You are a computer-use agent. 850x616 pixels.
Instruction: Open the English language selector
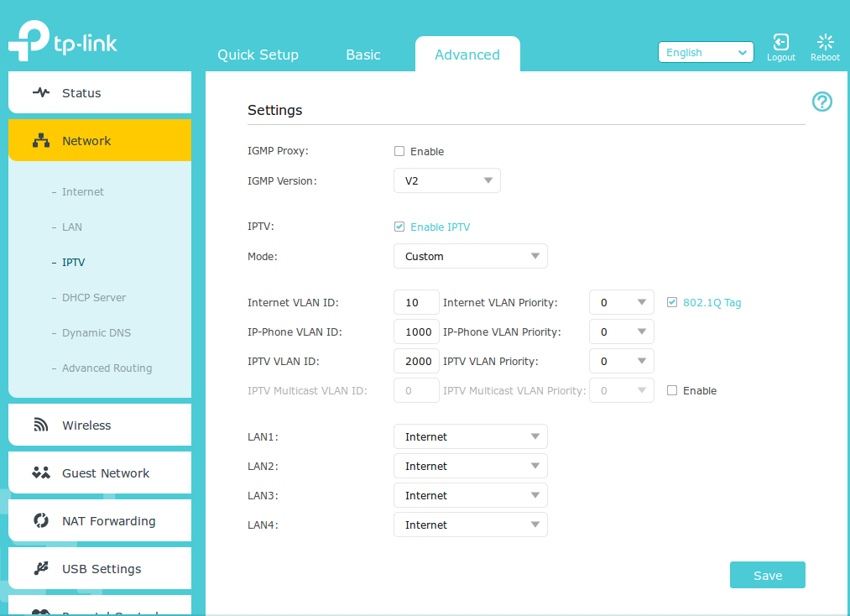coord(706,52)
